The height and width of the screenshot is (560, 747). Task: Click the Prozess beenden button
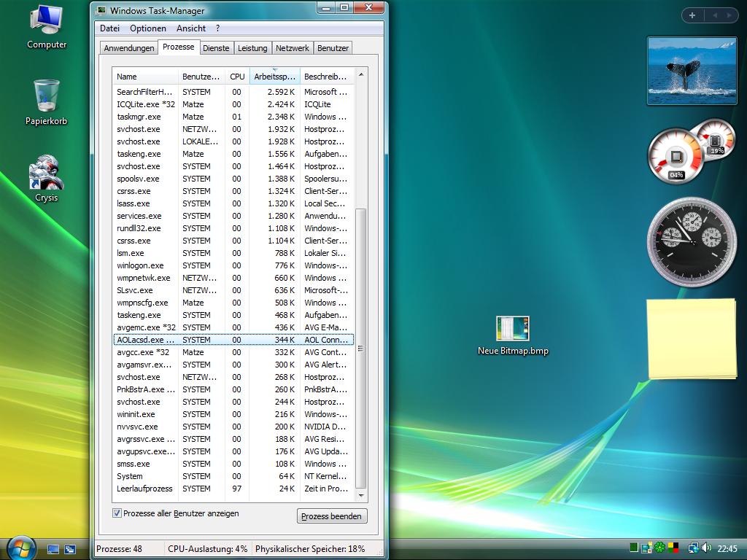coord(332,516)
